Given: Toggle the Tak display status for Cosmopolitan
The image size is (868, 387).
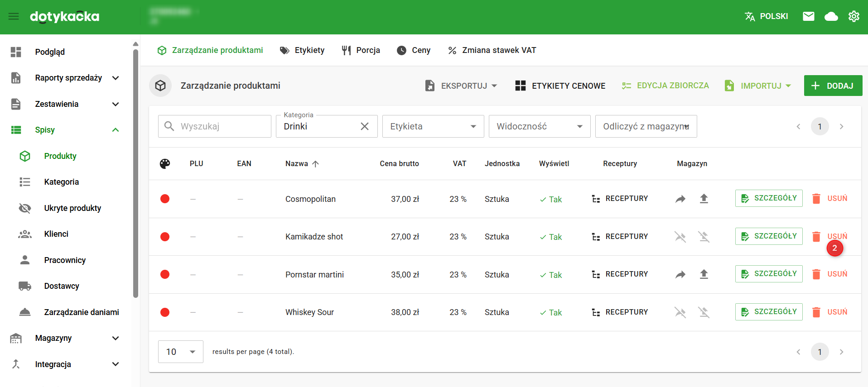Looking at the screenshot, I should (550, 200).
